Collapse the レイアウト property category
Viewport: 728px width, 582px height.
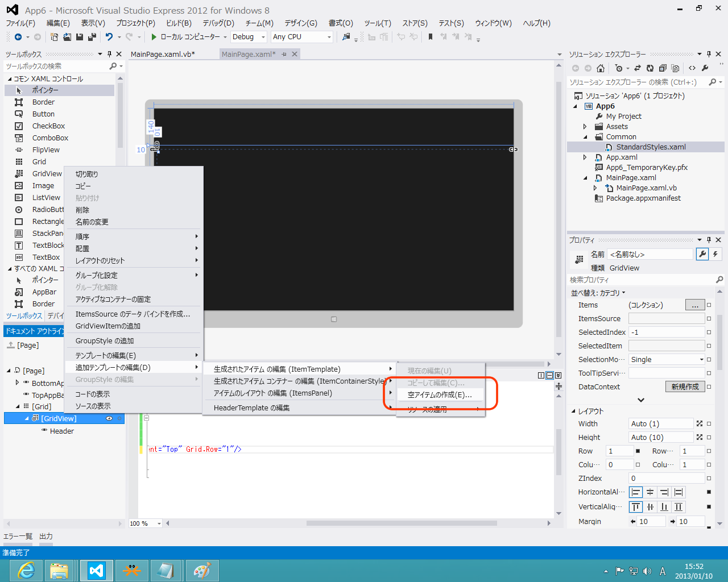[x=573, y=411]
